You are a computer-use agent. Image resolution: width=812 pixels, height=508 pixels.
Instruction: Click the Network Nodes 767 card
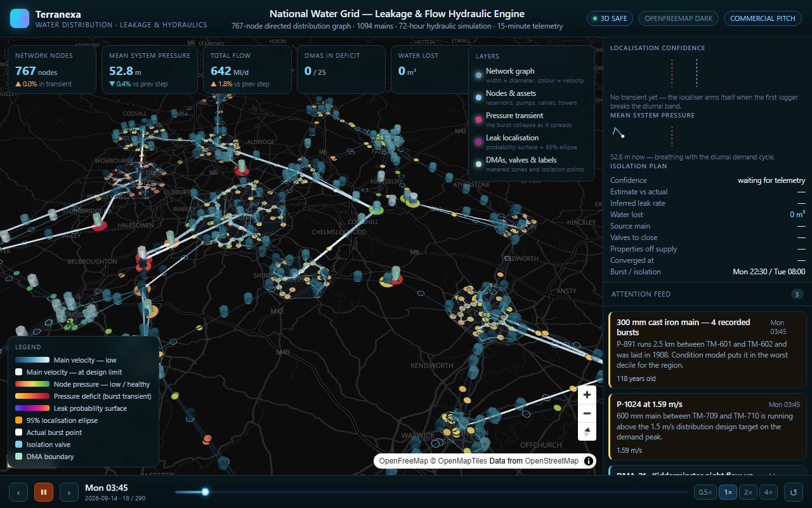[x=53, y=69]
